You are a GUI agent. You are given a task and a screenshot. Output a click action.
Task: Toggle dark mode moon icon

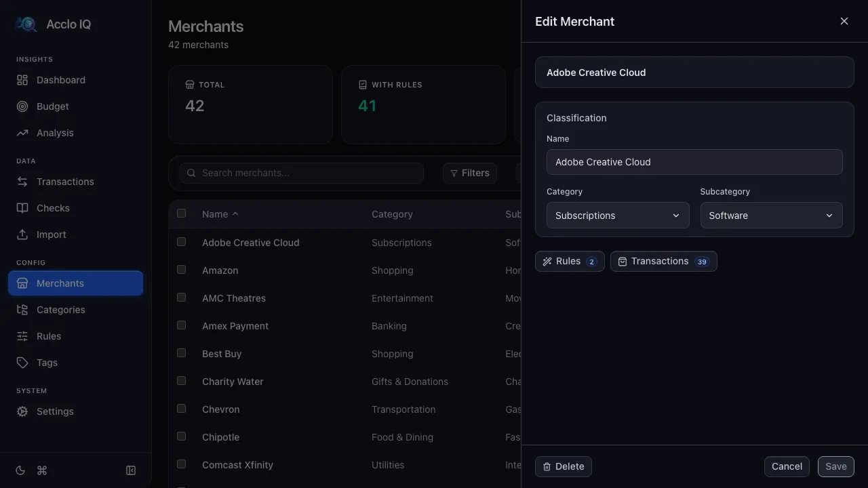[x=20, y=470]
